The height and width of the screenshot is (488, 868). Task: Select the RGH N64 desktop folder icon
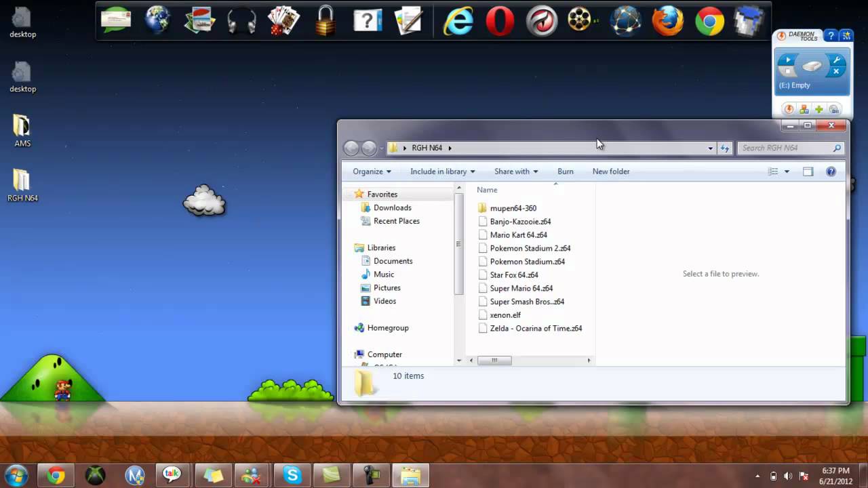coord(22,185)
